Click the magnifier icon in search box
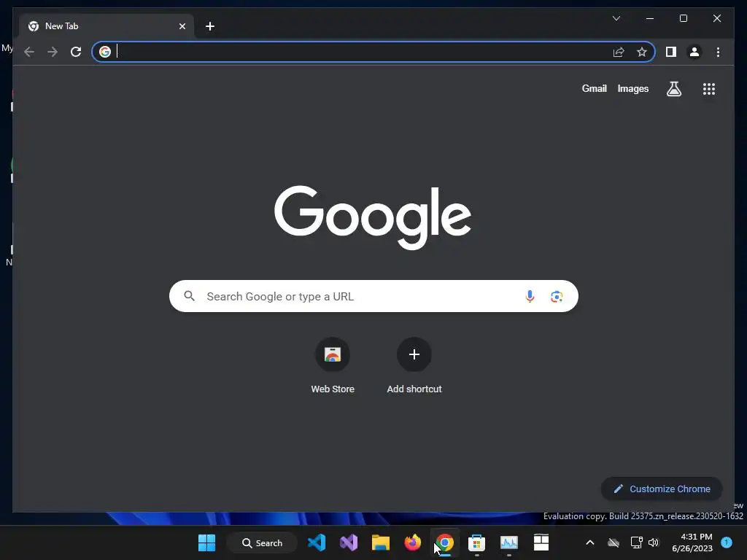The height and width of the screenshot is (560, 747). pos(189,296)
